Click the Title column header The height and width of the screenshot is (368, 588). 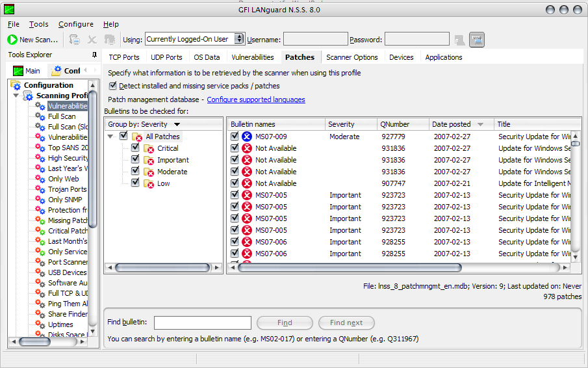(537, 124)
